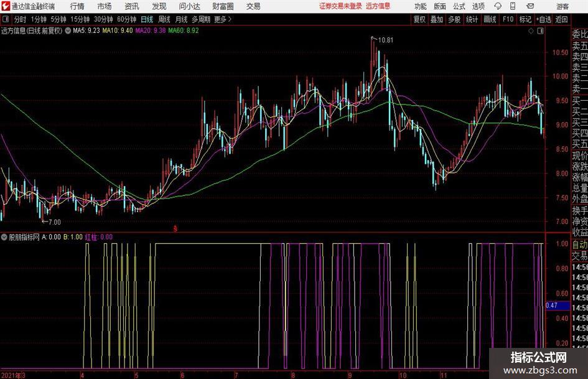Expand the main chart indicator dropdown arrow
588x379 pixels.
point(68,30)
